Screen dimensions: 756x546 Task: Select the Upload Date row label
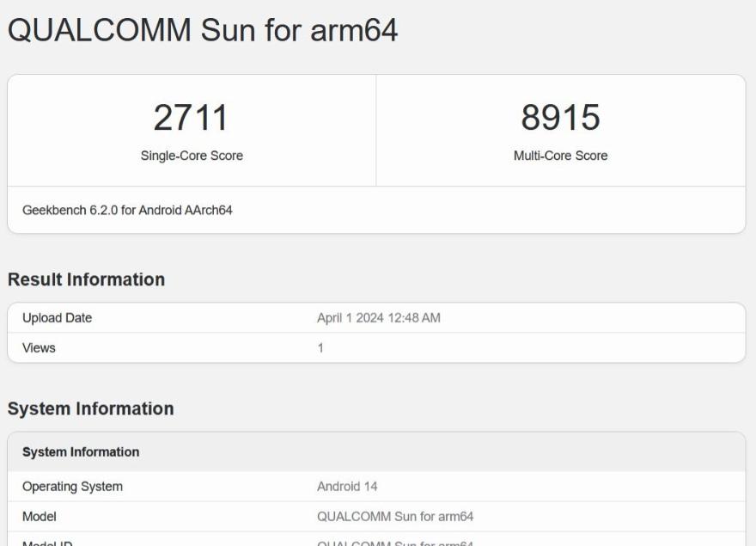[x=57, y=318]
